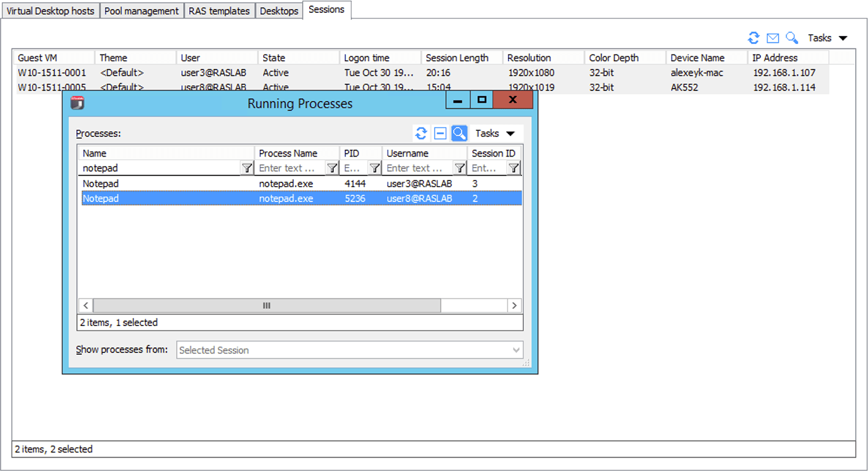Click the Sessions toolbar search magnifier icon
Viewport: 868px width, 471px height.
click(x=791, y=38)
